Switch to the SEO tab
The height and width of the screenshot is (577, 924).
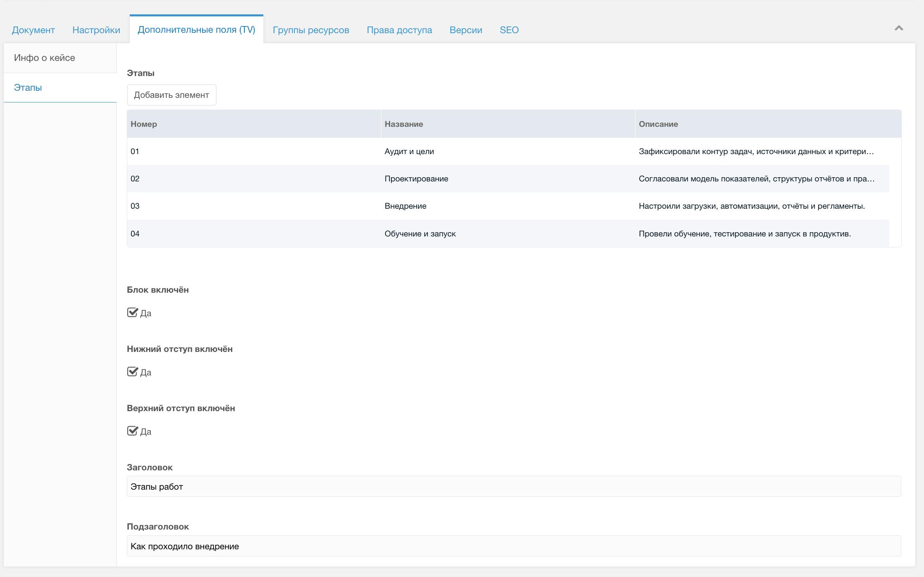pyautogui.click(x=509, y=30)
